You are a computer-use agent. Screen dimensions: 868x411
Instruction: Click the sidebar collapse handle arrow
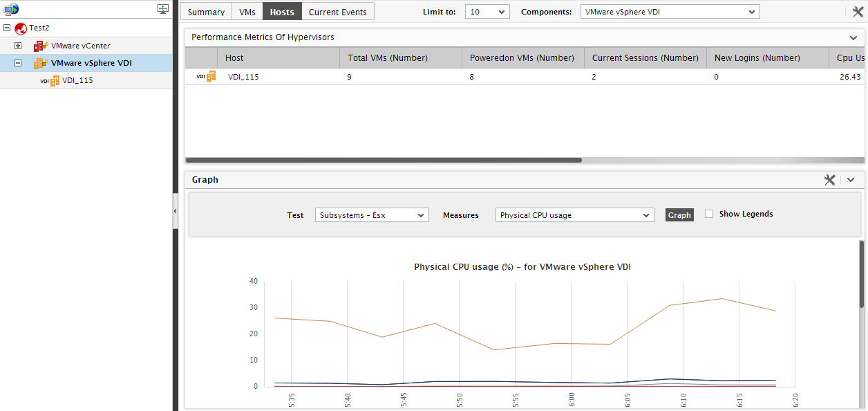(x=176, y=210)
